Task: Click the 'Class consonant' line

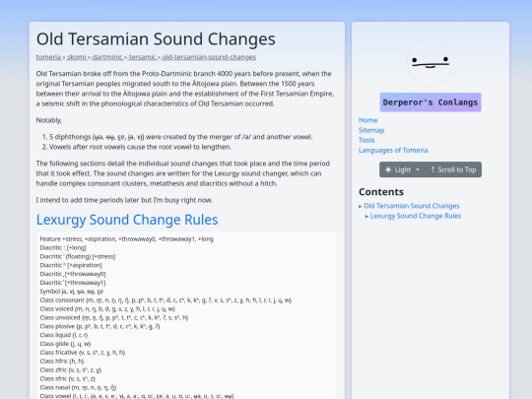Action: point(166,300)
